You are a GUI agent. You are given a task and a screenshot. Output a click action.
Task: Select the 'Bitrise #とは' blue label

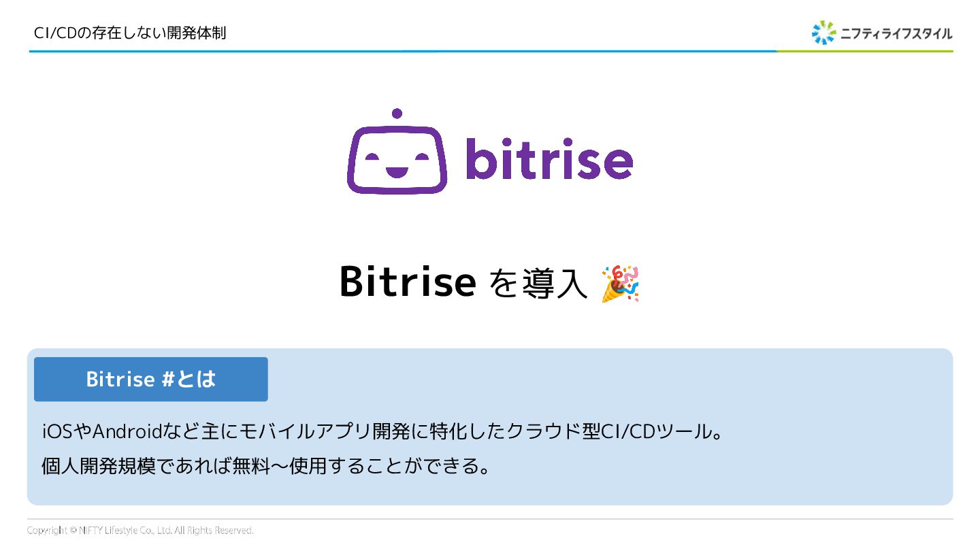coord(151,379)
